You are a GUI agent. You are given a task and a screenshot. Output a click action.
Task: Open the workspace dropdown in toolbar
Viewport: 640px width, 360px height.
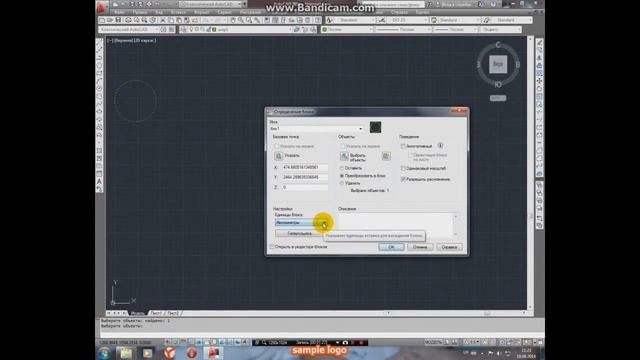click(157, 29)
